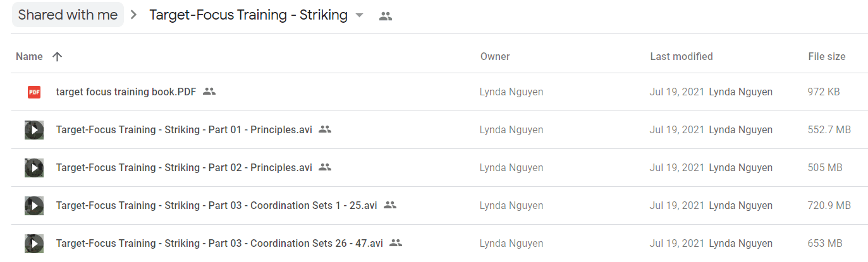Click the shared icon next to target focus training book.PDF
Image resolution: width=868 pixels, height=262 pixels.
pyautogui.click(x=209, y=92)
